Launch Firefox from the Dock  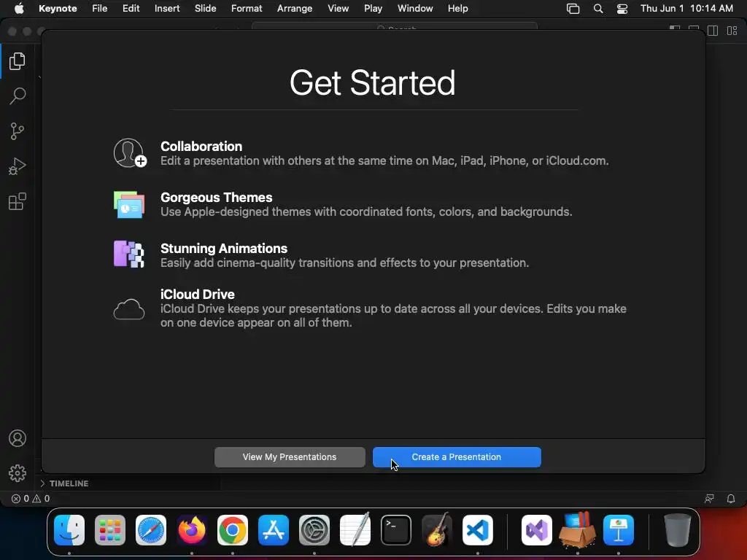pos(192,530)
